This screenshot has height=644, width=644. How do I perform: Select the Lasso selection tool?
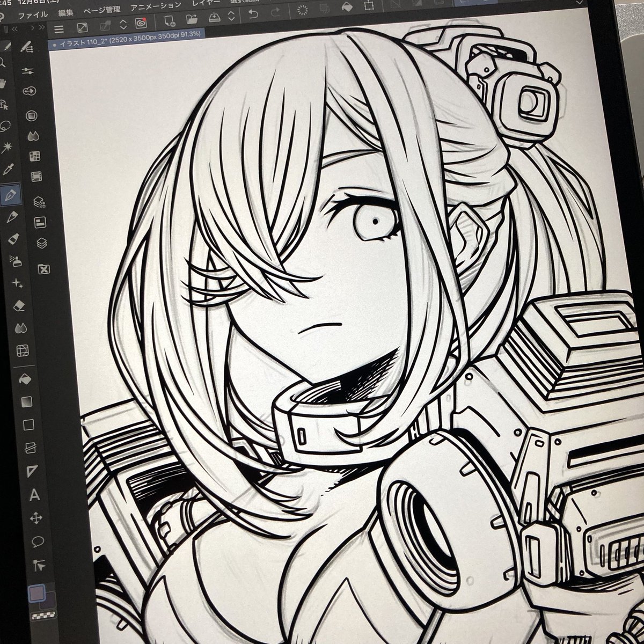click(x=5, y=126)
